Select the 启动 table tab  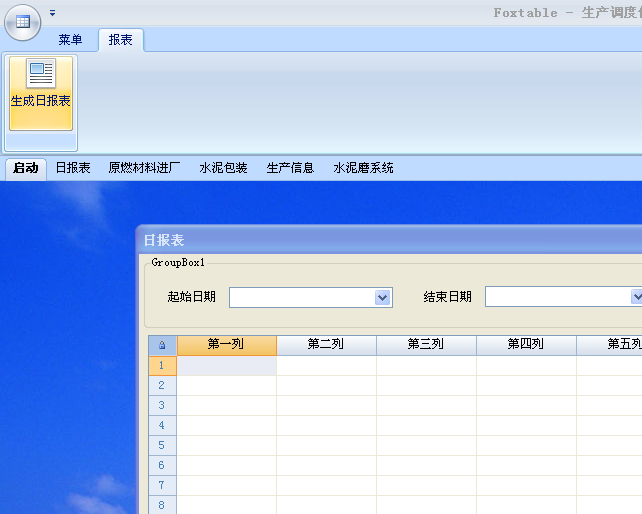26,168
